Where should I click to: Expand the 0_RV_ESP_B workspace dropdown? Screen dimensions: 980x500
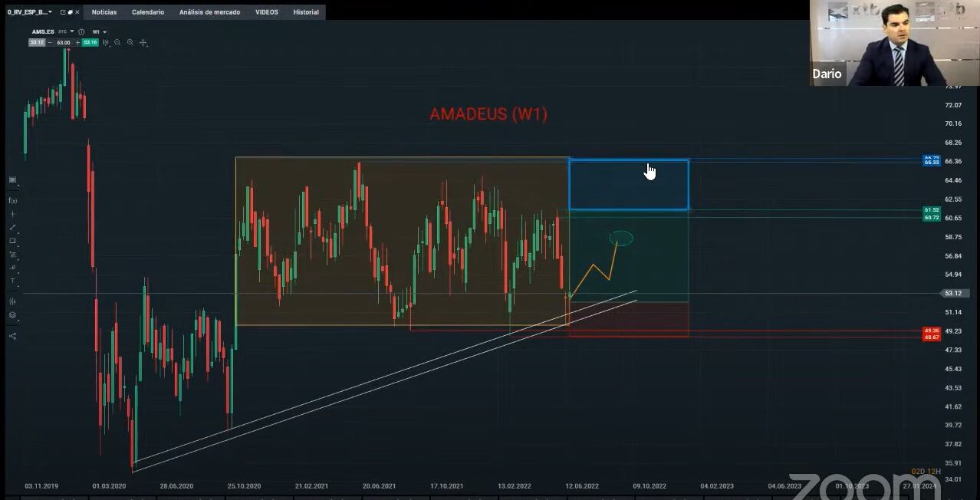[x=50, y=12]
